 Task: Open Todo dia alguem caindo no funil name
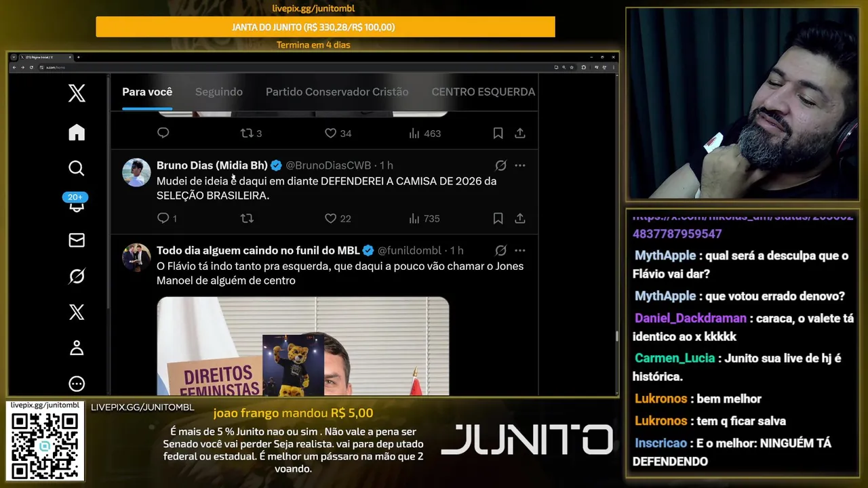(258, 251)
